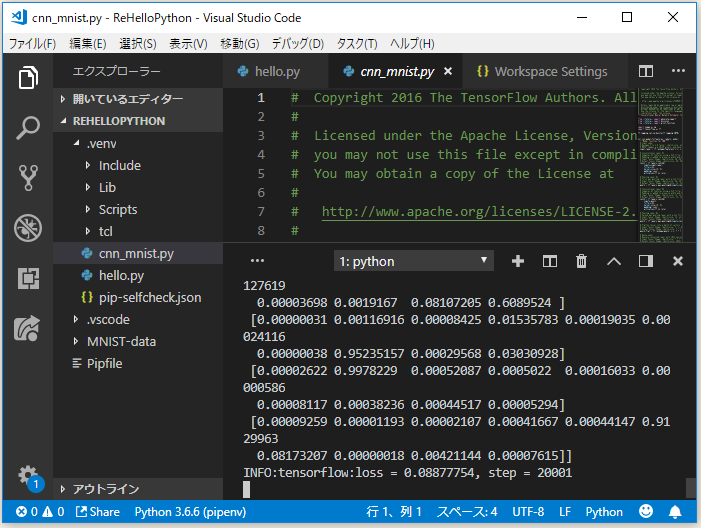This screenshot has width=701, height=528.
Task: Open the Live Share view icon
Action: [x=28, y=329]
